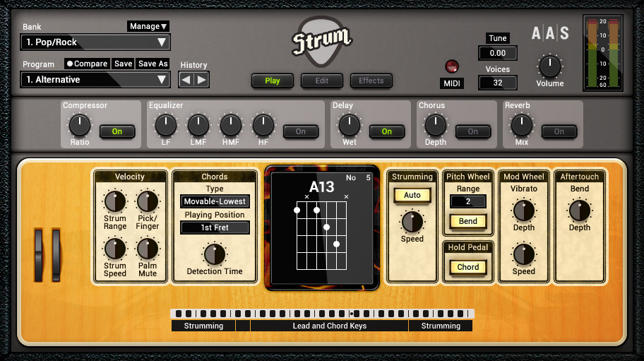The image size is (644, 361).
Task: Open the Program dropdown 1. Alternative
Action: [x=95, y=80]
